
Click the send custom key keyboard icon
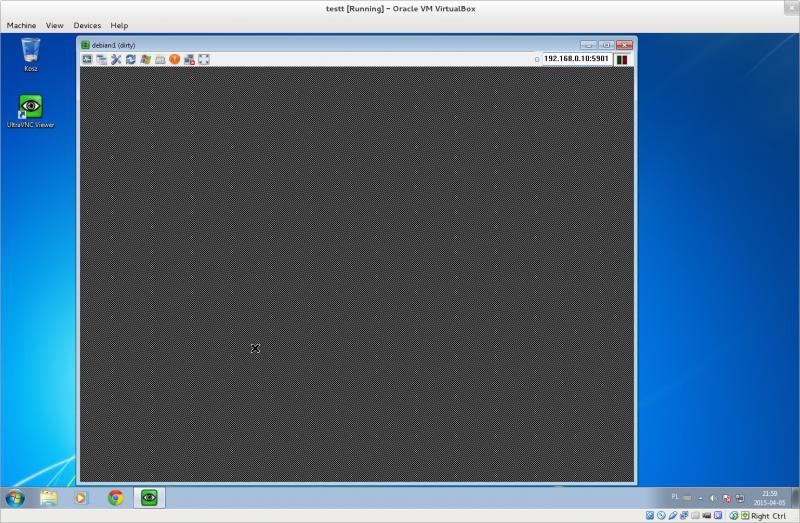pyautogui.click(x=160, y=59)
